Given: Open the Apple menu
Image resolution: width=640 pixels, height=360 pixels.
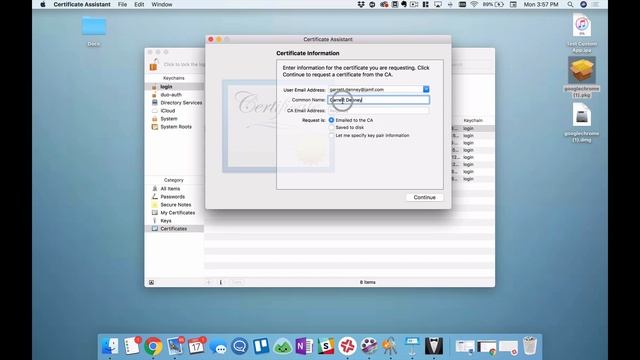Looking at the screenshot, I should coord(43,4).
